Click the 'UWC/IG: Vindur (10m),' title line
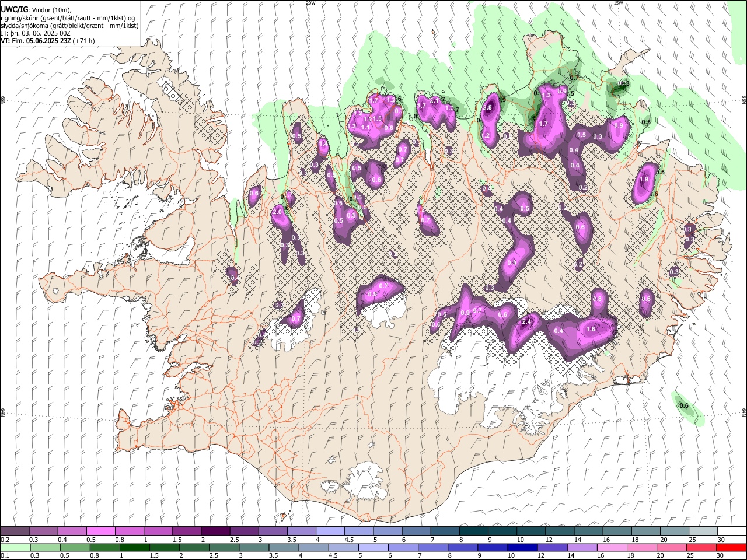Screen dimensions: 747x560 pyautogui.click(x=36, y=10)
